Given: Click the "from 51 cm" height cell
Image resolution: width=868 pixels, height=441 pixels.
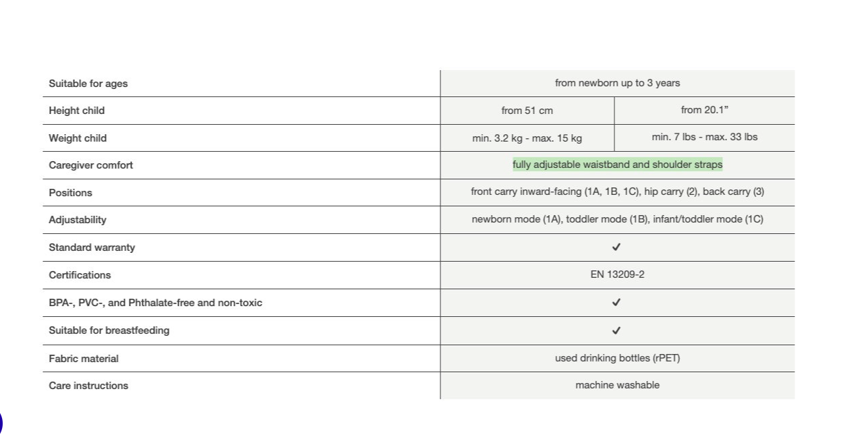Looking at the screenshot, I should [527, 111].
